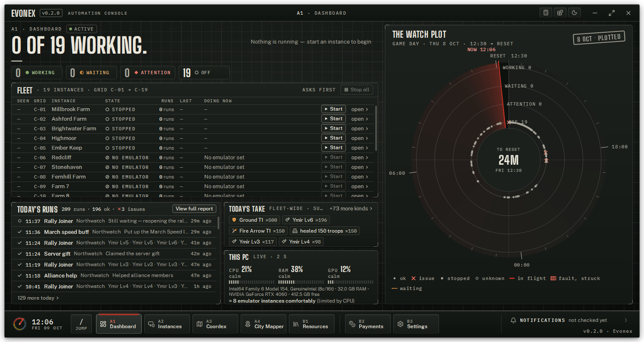The image size is (644, 342).
Task: Open the Resources tab
Action: (x=312, y=324)
